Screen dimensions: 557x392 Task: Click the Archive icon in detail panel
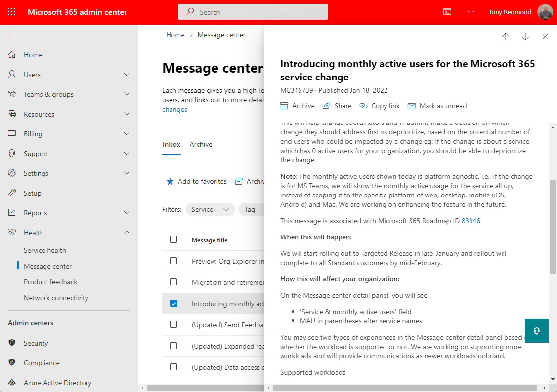[x=284, y=106]
